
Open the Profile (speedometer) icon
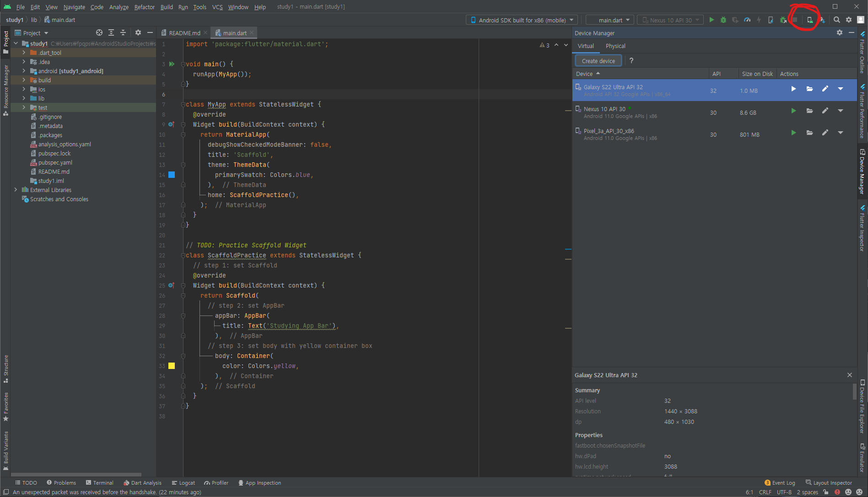[747, 20]
